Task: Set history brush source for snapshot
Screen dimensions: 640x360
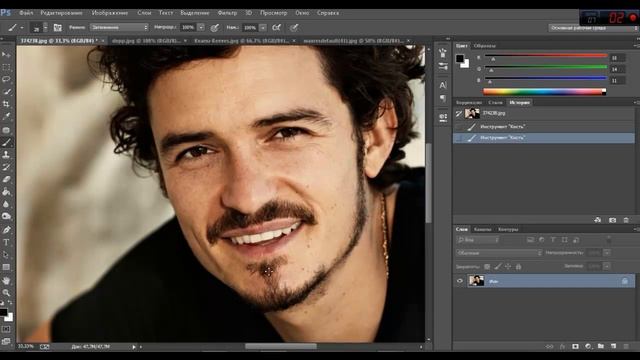Action: [459, 113]
